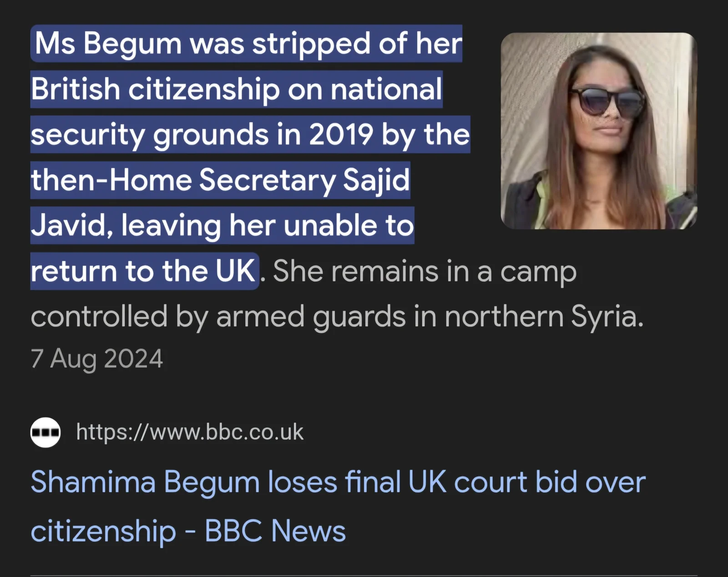Click the BBC favicon icon
Screen dimensions: 728x577
[x=45, y=432]
